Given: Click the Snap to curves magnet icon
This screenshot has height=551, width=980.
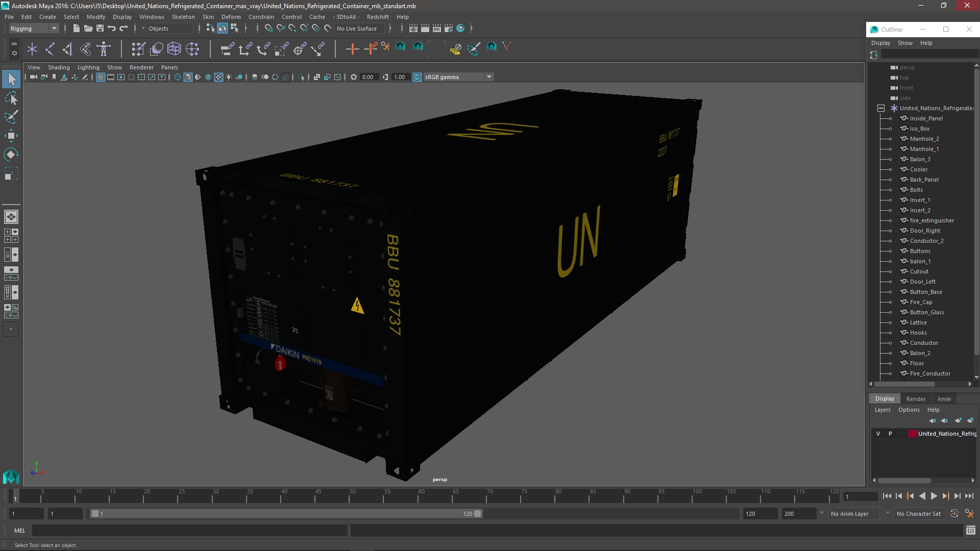Looking at the screenshot, I should point(280,29).
